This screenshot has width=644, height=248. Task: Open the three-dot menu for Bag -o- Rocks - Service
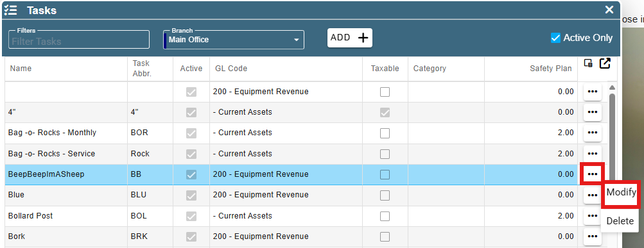click(x=592, y=154)
